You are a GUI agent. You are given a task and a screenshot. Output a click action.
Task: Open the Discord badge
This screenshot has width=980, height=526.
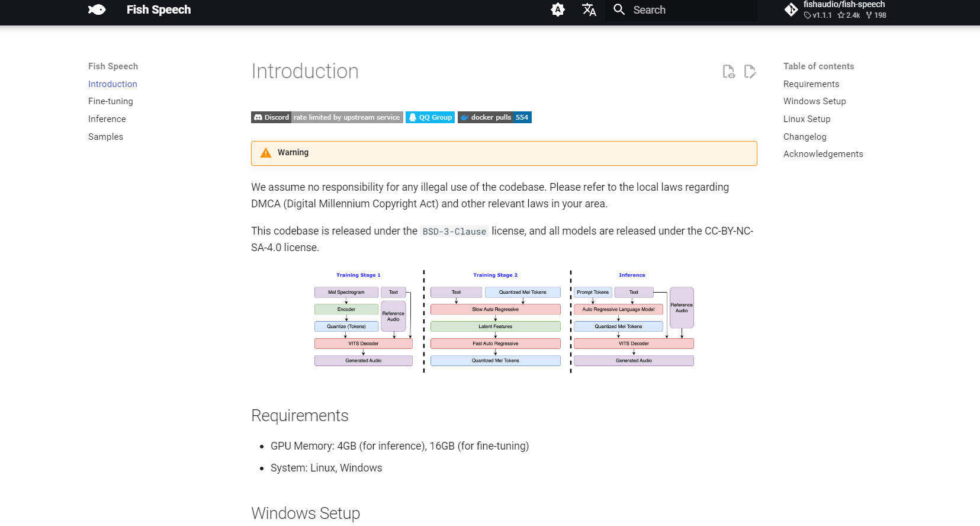tap(326, 117)
